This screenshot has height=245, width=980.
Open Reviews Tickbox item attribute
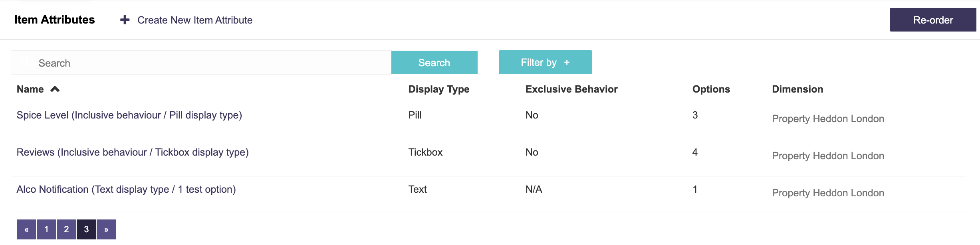point(133,152)
